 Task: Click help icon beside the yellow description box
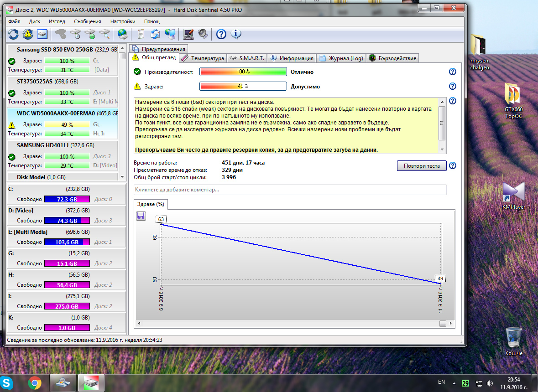point(453,101)
